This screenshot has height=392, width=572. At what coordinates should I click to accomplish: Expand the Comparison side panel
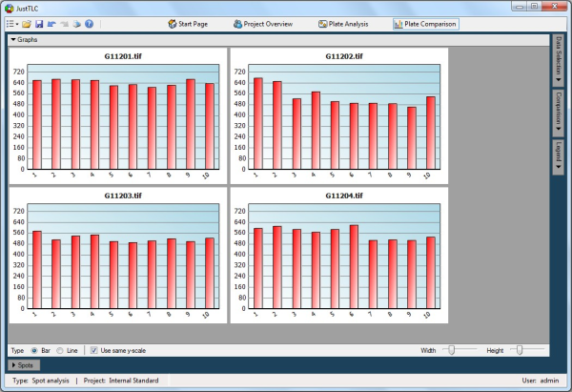click(558, 112)
